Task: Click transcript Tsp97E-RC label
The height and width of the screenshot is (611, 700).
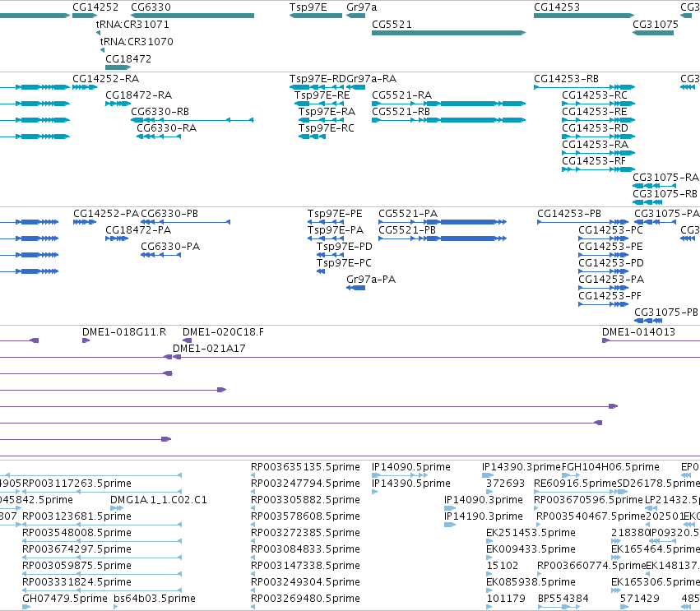Action: tap(327, 128)
